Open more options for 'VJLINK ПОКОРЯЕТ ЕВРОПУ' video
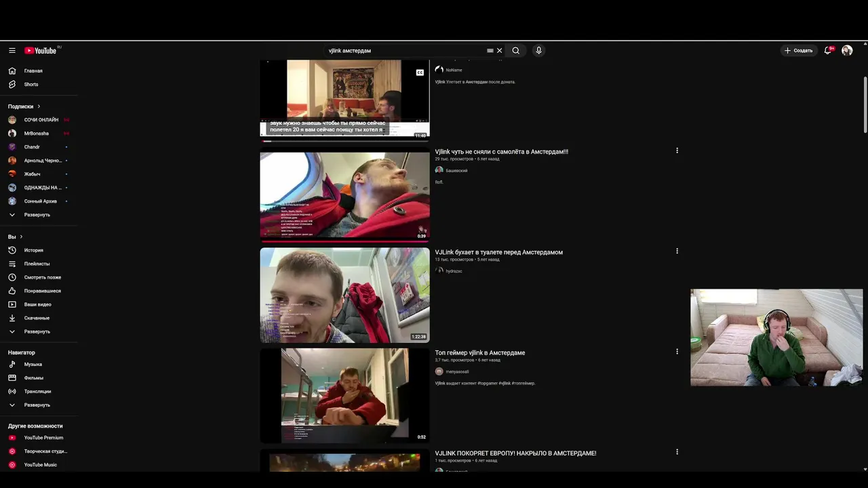868x488 pixels. [677, 451]
